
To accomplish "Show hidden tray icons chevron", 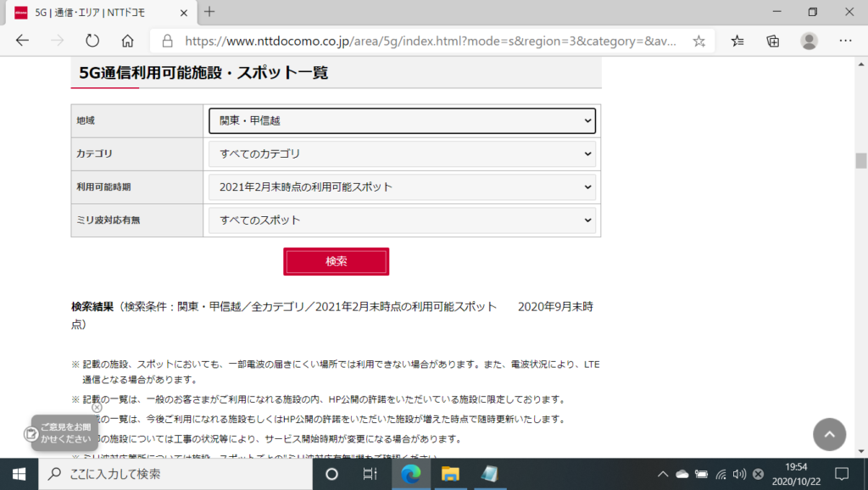I will (x=663, y=474).
